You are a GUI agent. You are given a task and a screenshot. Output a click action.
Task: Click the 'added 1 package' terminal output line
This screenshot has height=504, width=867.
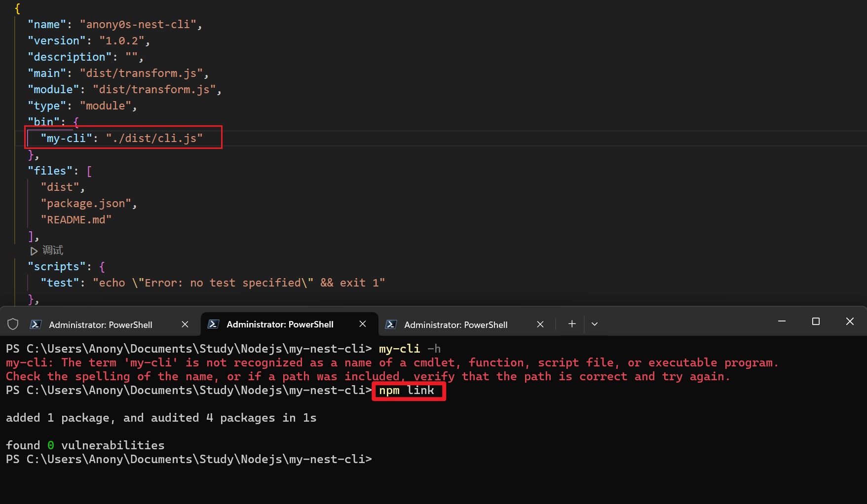[161, 418]
